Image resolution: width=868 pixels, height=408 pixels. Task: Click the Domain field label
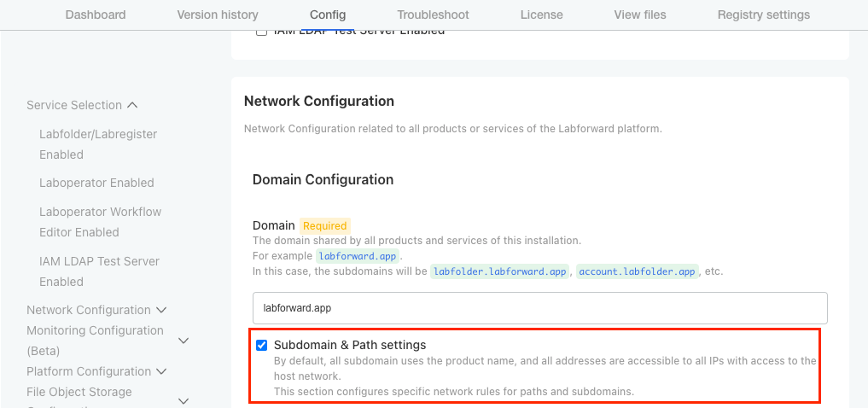(x=273, y=226)
